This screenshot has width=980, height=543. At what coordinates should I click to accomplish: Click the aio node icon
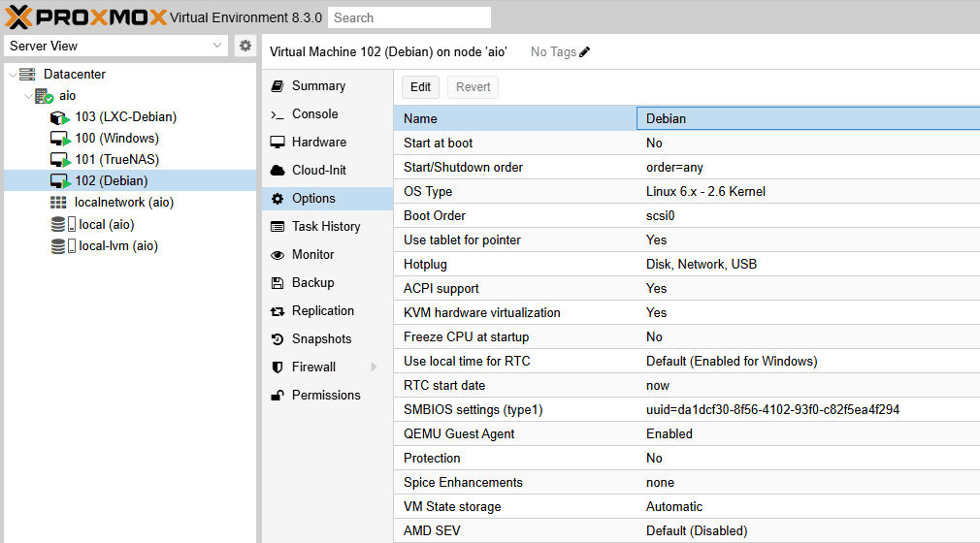[44, 96]
